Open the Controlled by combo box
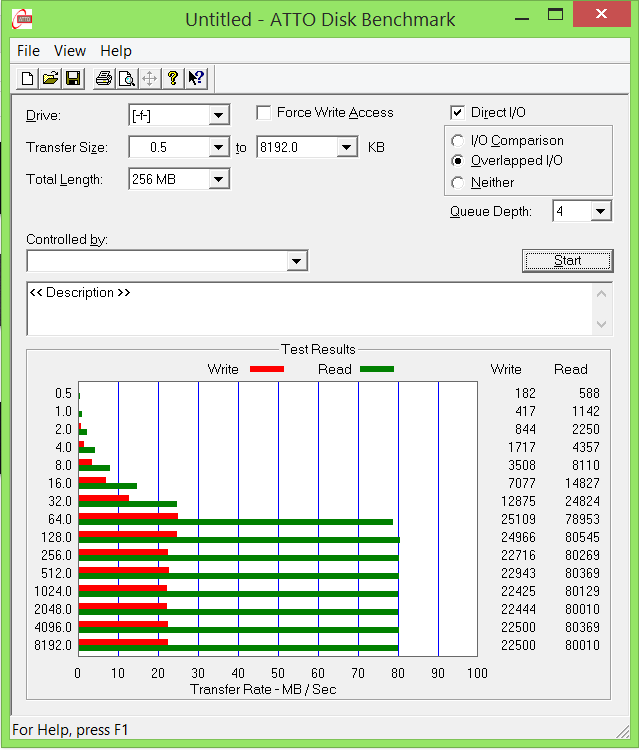This screenshot has height=750, width=639. [x=296, y=261]
